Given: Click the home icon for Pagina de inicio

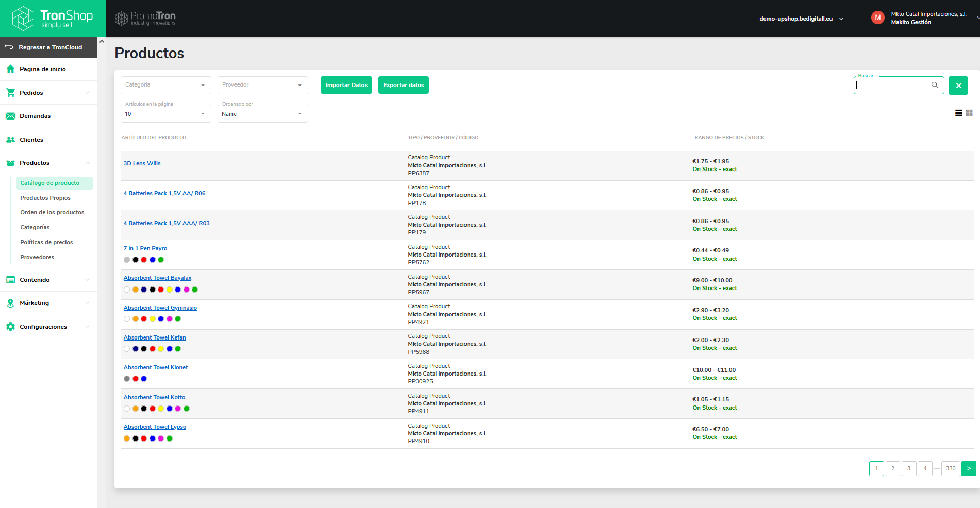Looking at the screenshot, I should [x=10, y=69].
